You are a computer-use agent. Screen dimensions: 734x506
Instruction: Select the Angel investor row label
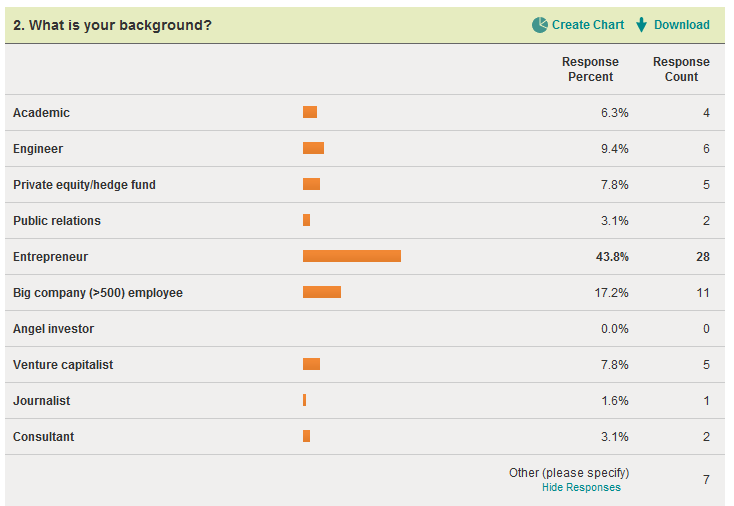point(53,329)
